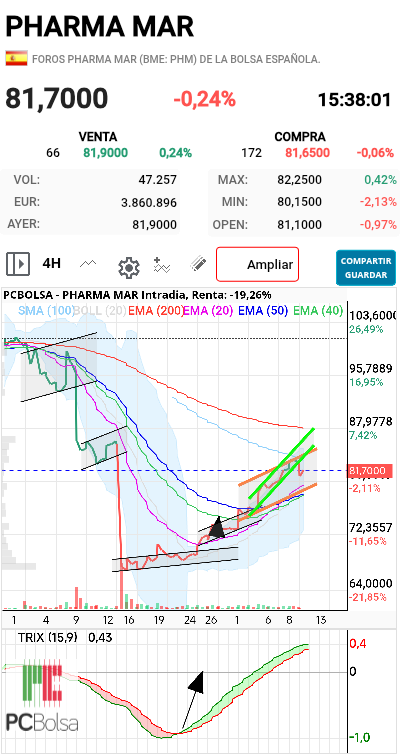
Task: Click the COMPRA volume 172
Action: (252, 153)
